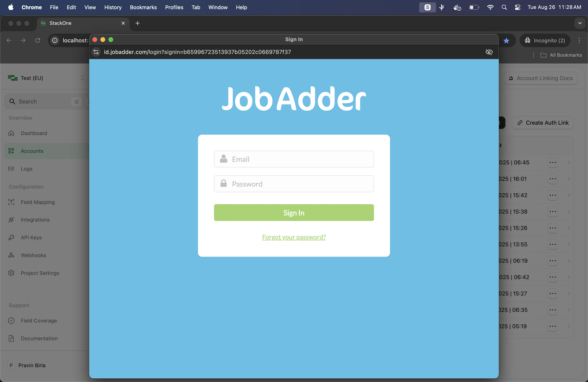Select the API Keys icon
588x382 pixels.
coord(11,237)
